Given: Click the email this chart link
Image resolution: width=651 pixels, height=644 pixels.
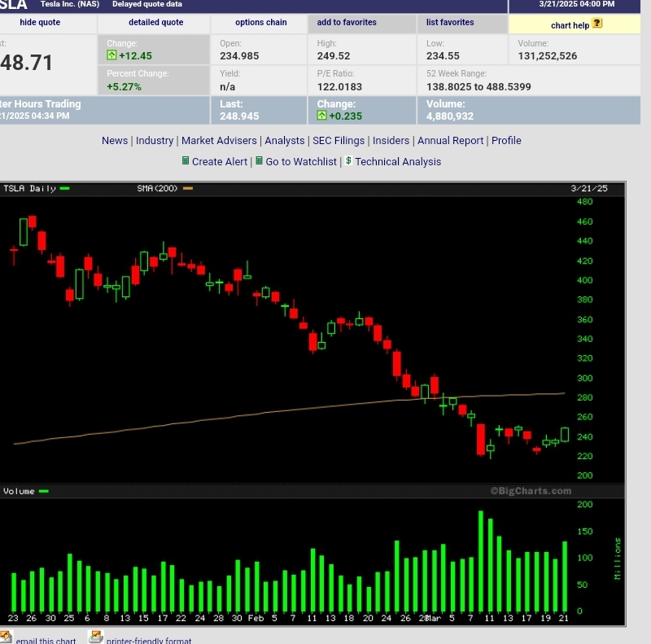Looking at the screenshot, I should click(x=46, y=641).
